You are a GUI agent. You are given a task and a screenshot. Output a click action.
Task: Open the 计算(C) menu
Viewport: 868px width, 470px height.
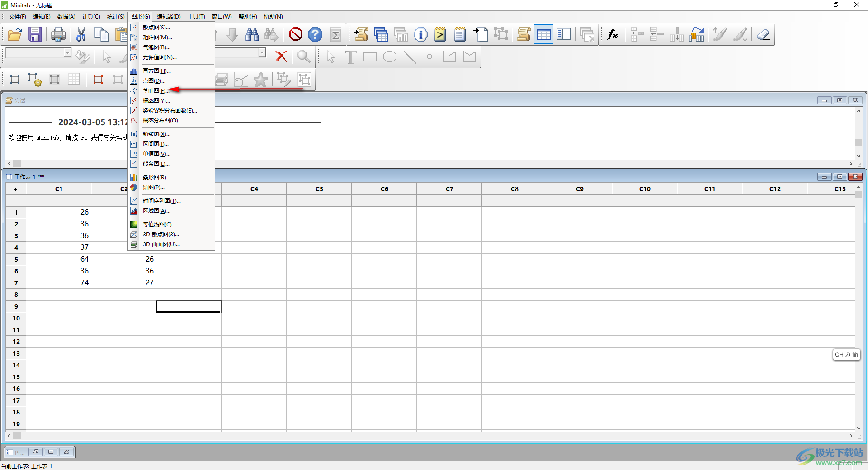91,17
